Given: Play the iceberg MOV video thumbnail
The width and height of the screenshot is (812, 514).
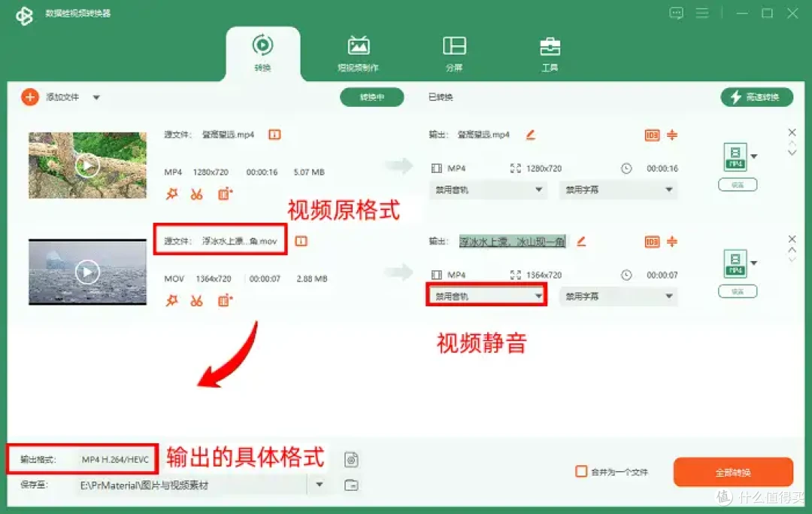Looking at the screenshot, I should tap(87, 272).
